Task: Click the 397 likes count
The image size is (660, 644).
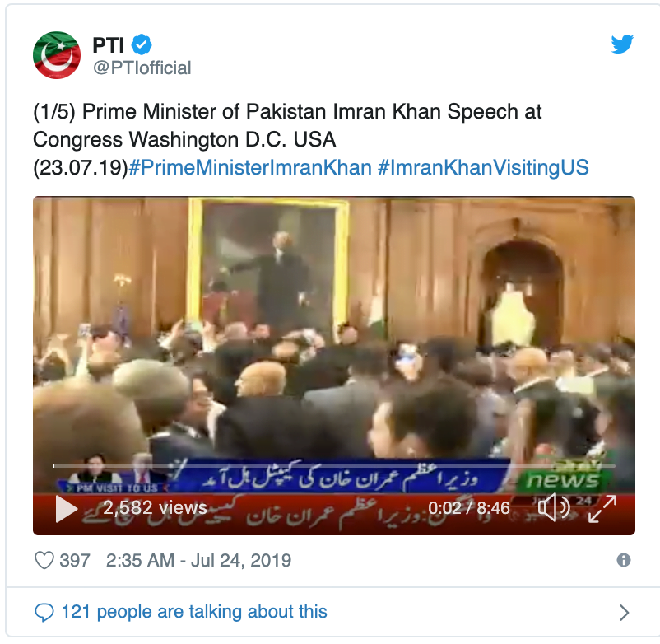Action: (75, 560)
